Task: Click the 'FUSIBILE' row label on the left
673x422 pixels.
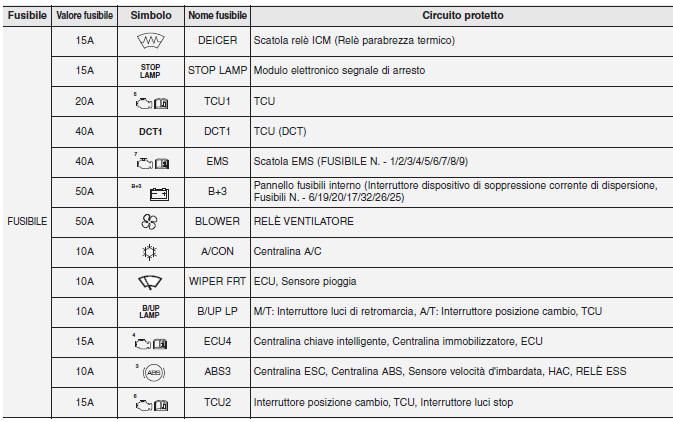Action: point(26,221)
